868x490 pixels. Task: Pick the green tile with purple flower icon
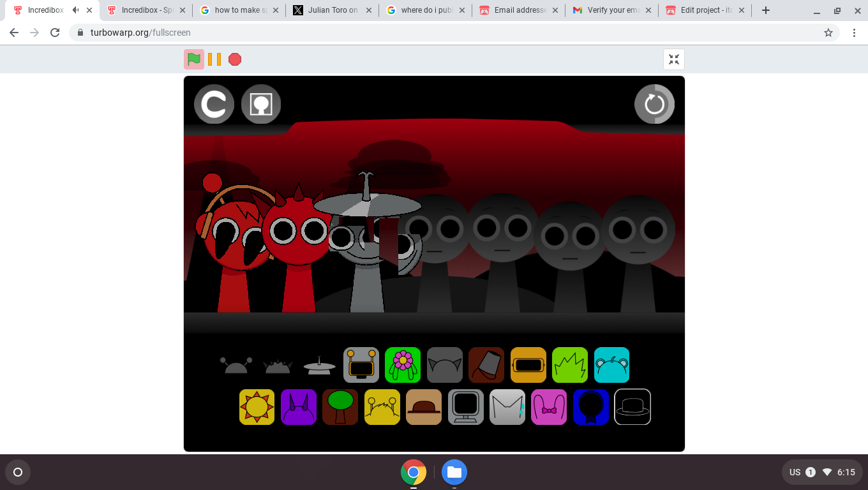[403, 365]
